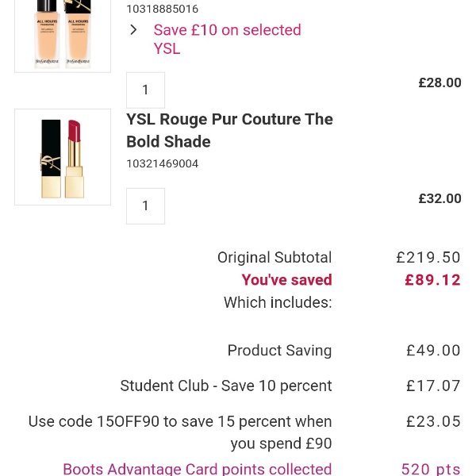The width and height of the screenshot is (476, 476).
Task: Click the You've saved label
Action: click(x=286, y=280)
